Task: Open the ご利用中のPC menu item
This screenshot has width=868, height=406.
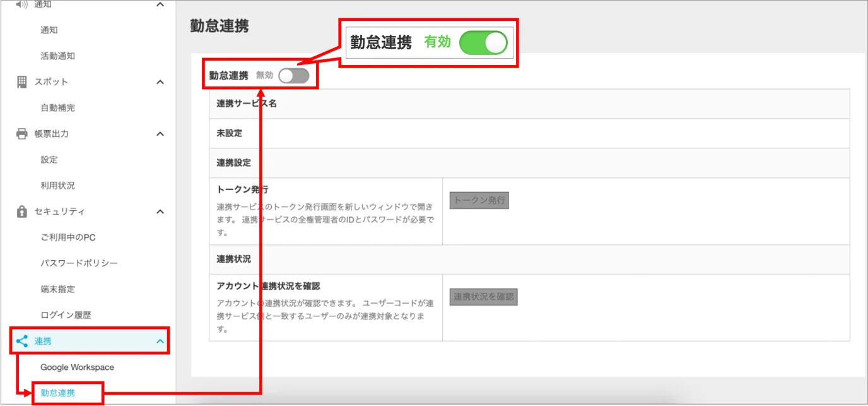Action: (x=68, y=237)
